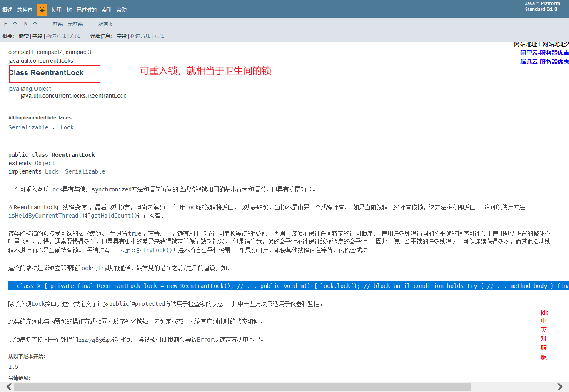Click 字段 in the 概要 row
This screenshot has width=569, height=392.
[x=37, y=36]
